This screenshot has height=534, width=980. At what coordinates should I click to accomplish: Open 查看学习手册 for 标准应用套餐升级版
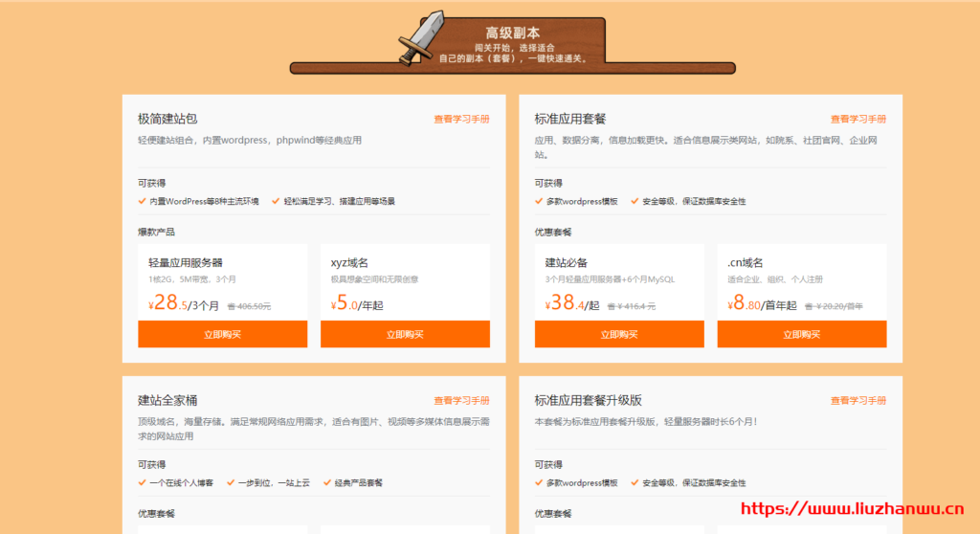857,401
